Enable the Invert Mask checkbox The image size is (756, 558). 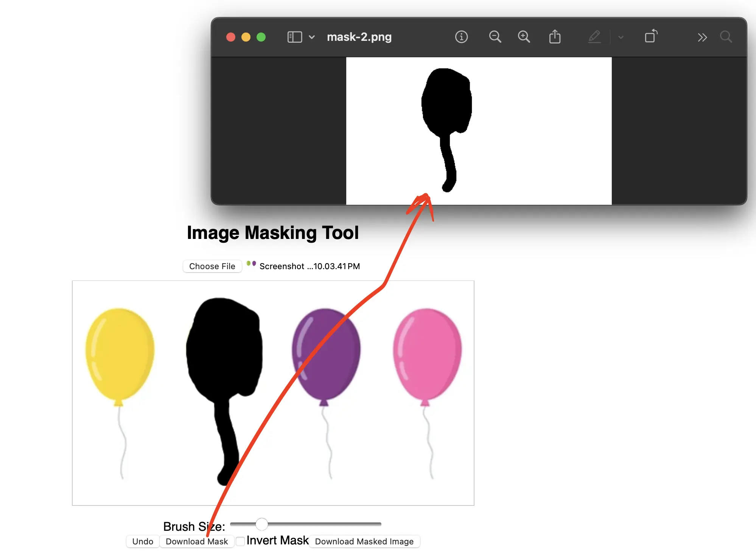(240, 541)
